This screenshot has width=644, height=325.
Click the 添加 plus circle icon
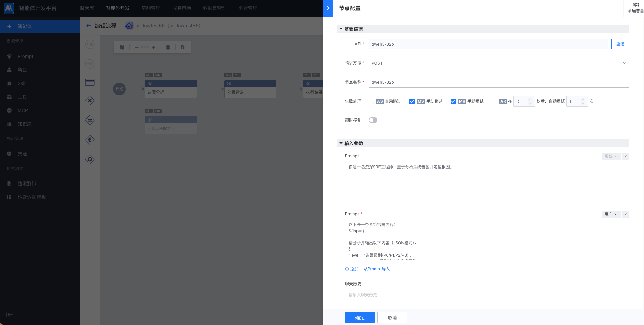pyautogui.click(x=347, y=269)
